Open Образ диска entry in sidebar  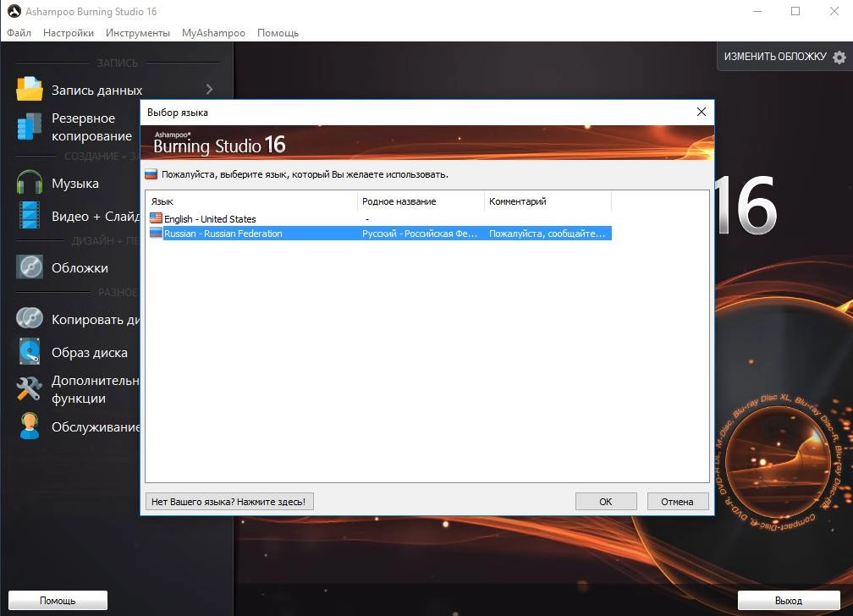[89, 352]
